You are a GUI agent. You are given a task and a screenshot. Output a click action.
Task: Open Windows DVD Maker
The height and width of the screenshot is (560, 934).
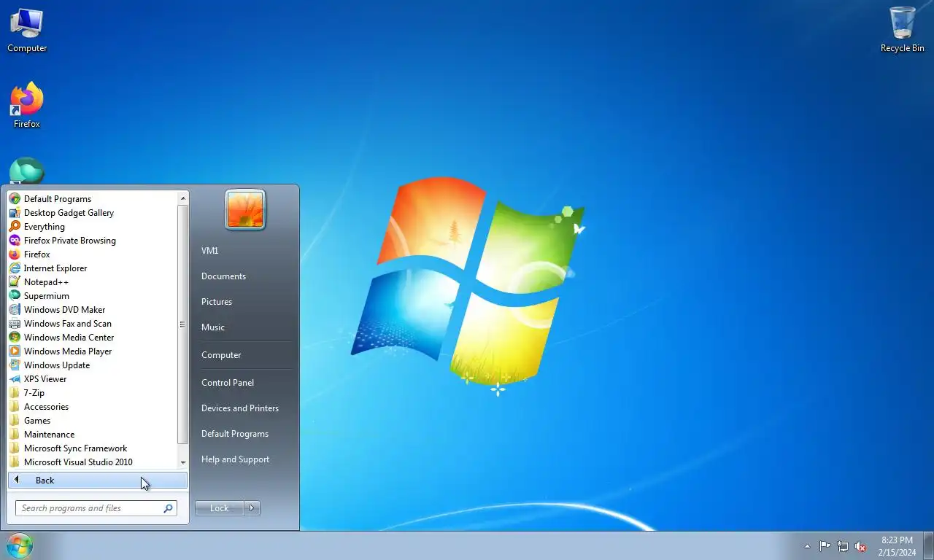point(64,310)
